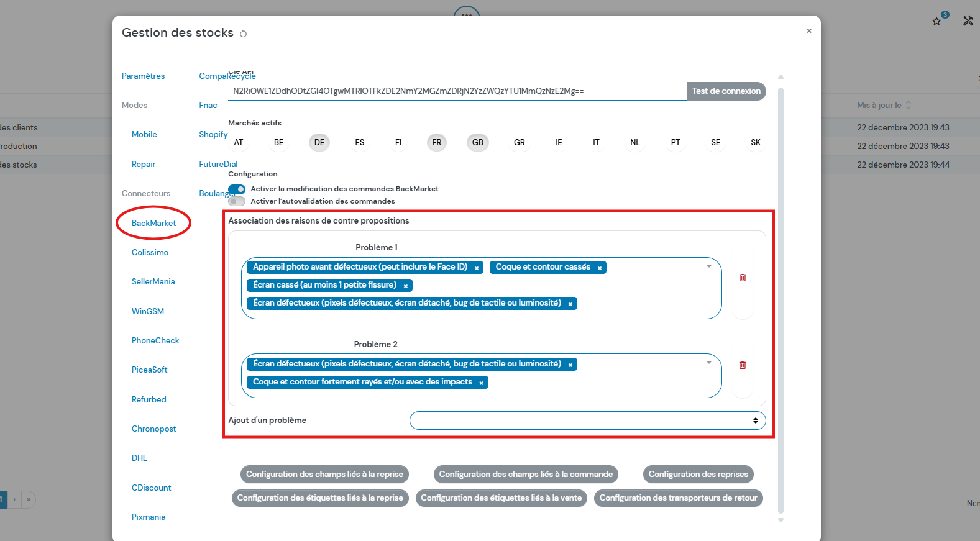Toggle Activer la modification des commandes BackMarket
Image resolution: width=980 pixels, height=541 pixels.
click(237, 189)
